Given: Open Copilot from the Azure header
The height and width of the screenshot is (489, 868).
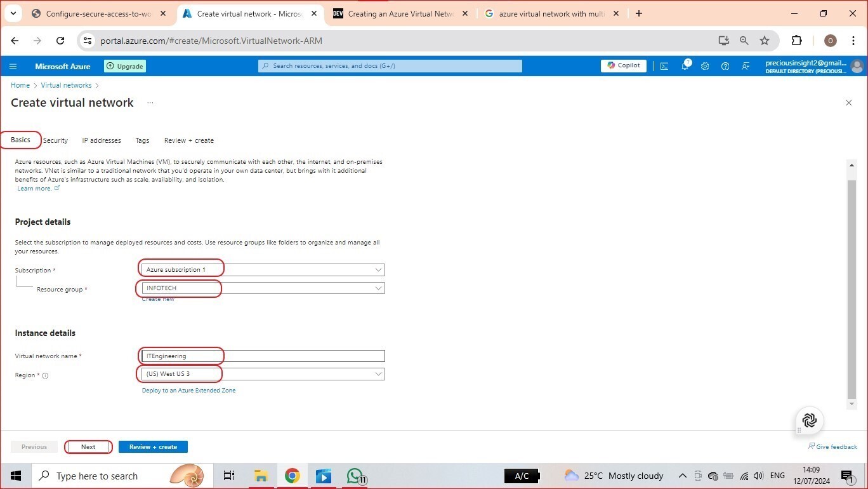Looking at the screenshot, I should coord(624,65).
